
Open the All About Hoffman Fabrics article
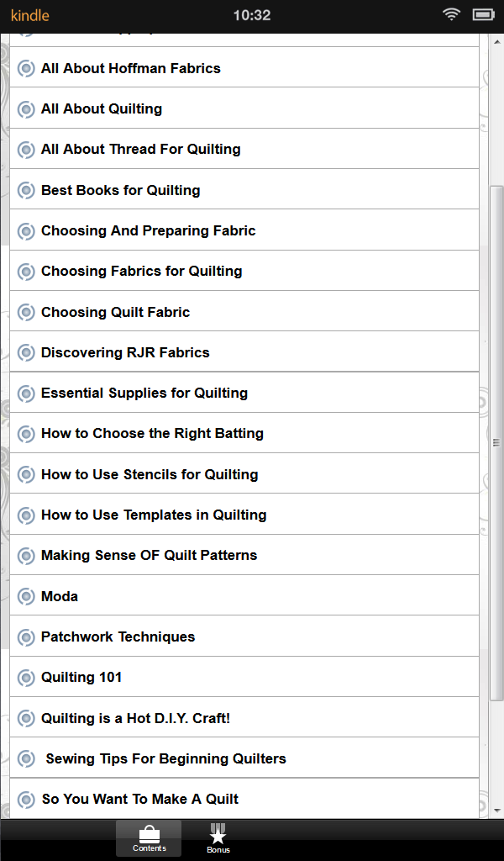pos(130,68)
